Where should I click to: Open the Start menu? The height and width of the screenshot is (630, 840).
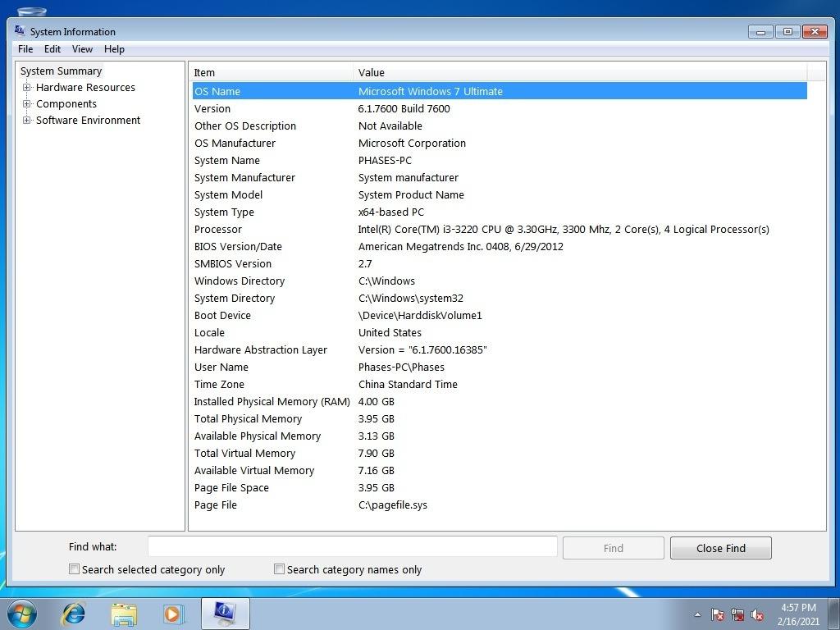pyautogui.click(x=21, y=614)
